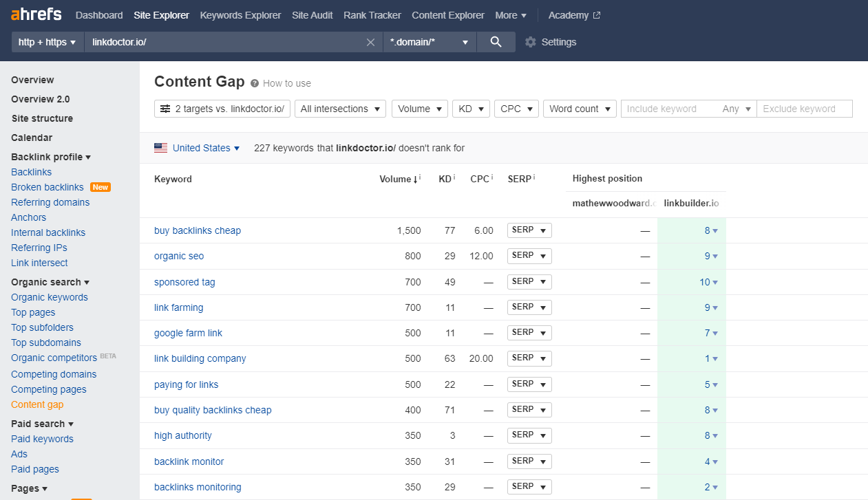The image size is (868, 500).
Task: Open Calendar in sidebar
Action: click(x=32, y=138)
